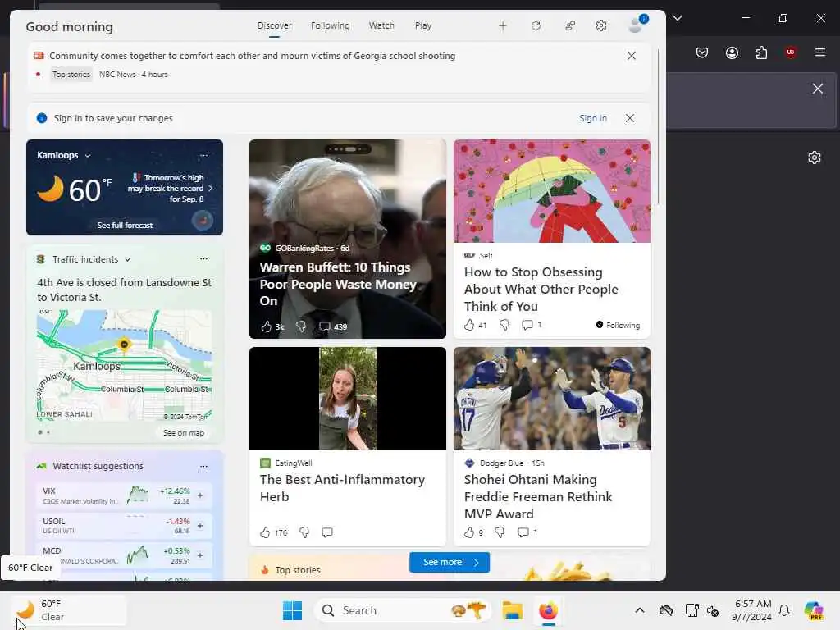This screenshot has height=630, width=840.
Task: Dismiss the Georgia school shooting headline
Action: pyautogui.click(x=632, y=56)
